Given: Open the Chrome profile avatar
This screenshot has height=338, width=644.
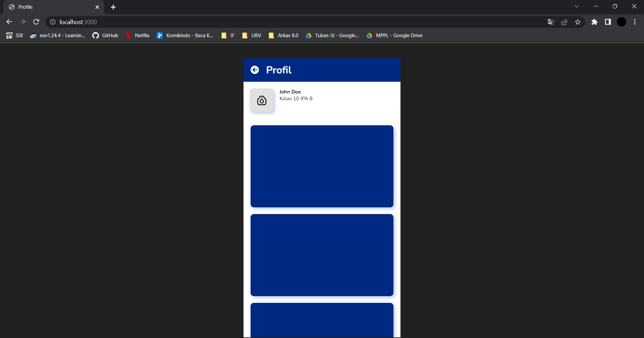Looking at the screenshot, I should point(622,22).
